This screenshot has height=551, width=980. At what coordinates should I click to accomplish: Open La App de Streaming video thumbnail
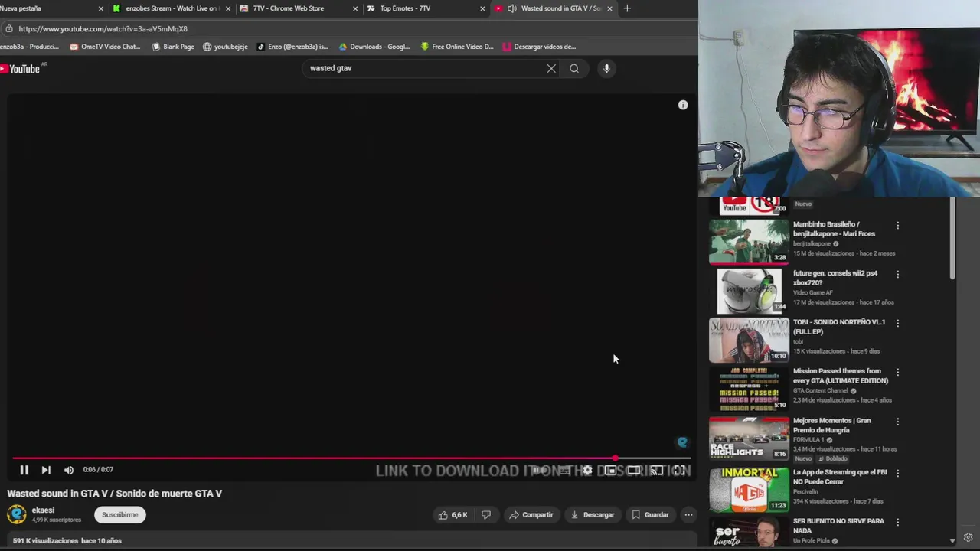point(749,490)
